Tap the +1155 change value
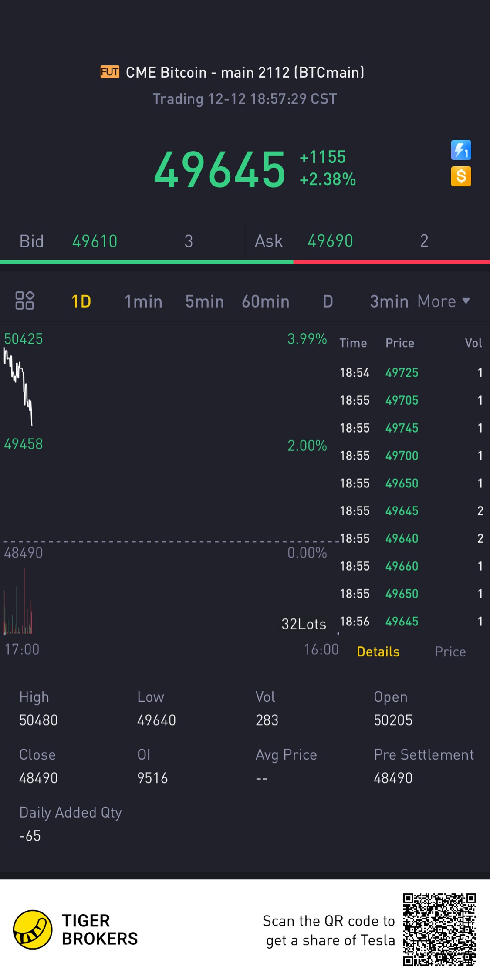490x980 pixels. click(323, 157)
